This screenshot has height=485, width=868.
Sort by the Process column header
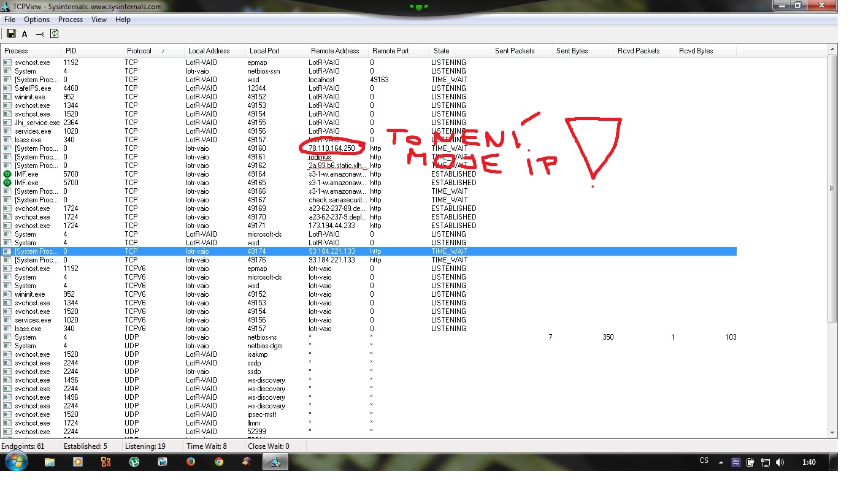click(x=31, y=51)
